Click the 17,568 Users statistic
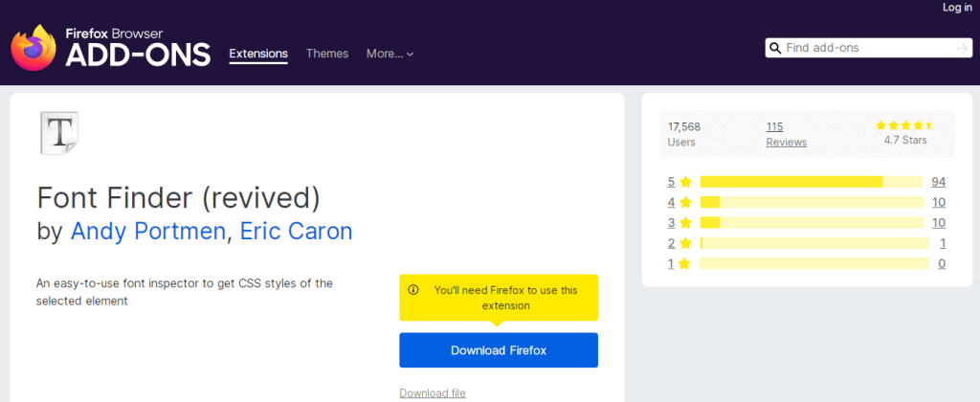The width and height of the screenshot is (980, 402). coord(684,134)
